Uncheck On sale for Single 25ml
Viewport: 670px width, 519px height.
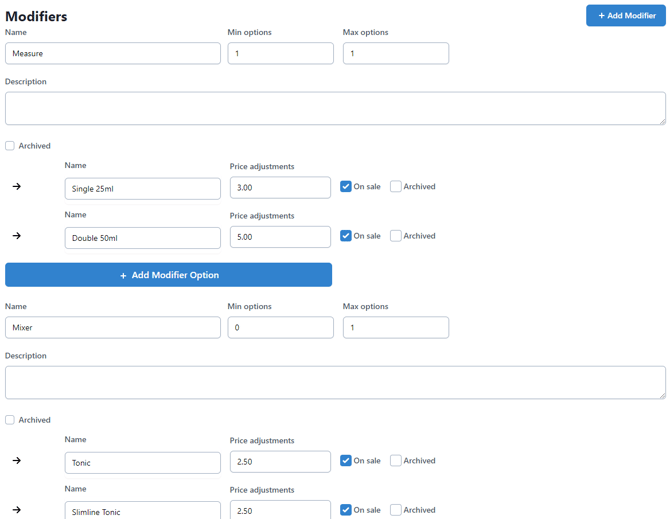click(x=346, y=187)
